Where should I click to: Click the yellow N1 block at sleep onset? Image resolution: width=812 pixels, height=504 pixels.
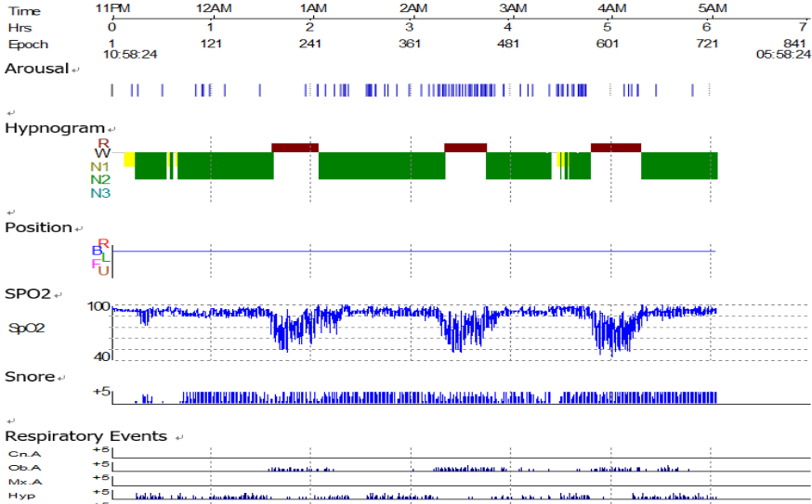pos(129,160)
